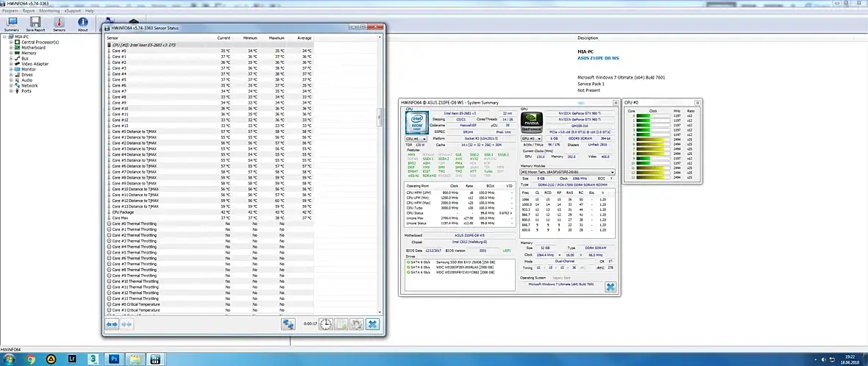Select the CPU [#0] Intel Xeon DTS header row

click(x=209, y=45)
